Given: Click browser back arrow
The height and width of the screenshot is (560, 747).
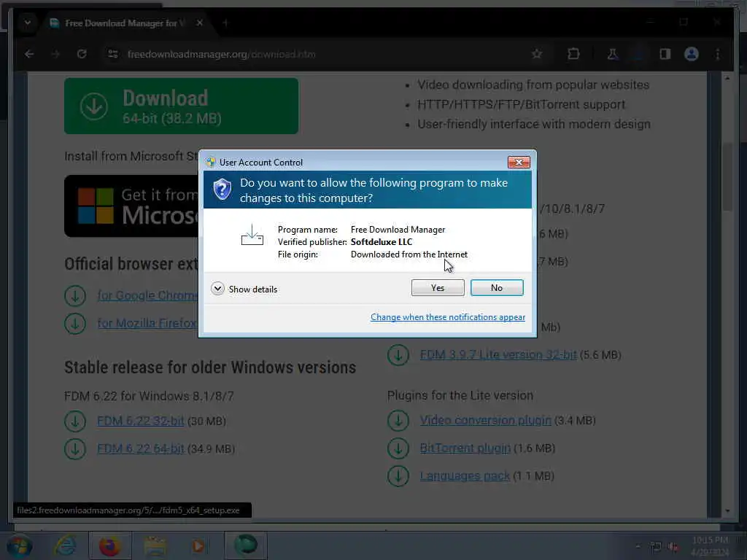Looking at the screenshot, I should tap(29, 54).
